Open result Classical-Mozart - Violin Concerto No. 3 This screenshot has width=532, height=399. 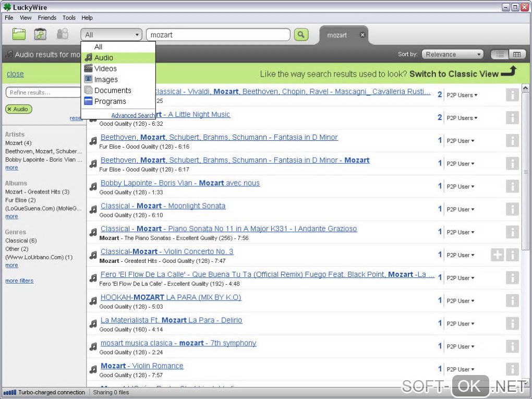pyautogui.click(x=167, y=252)
